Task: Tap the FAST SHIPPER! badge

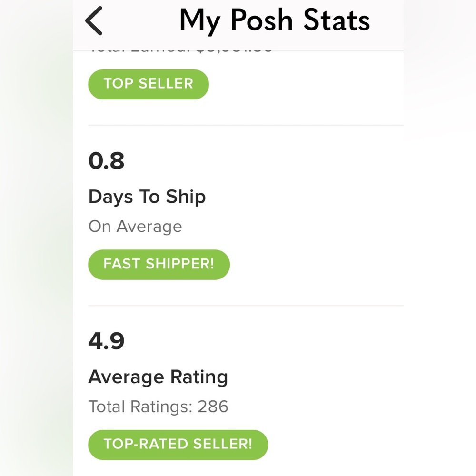Action: click(x=159, y=264)
